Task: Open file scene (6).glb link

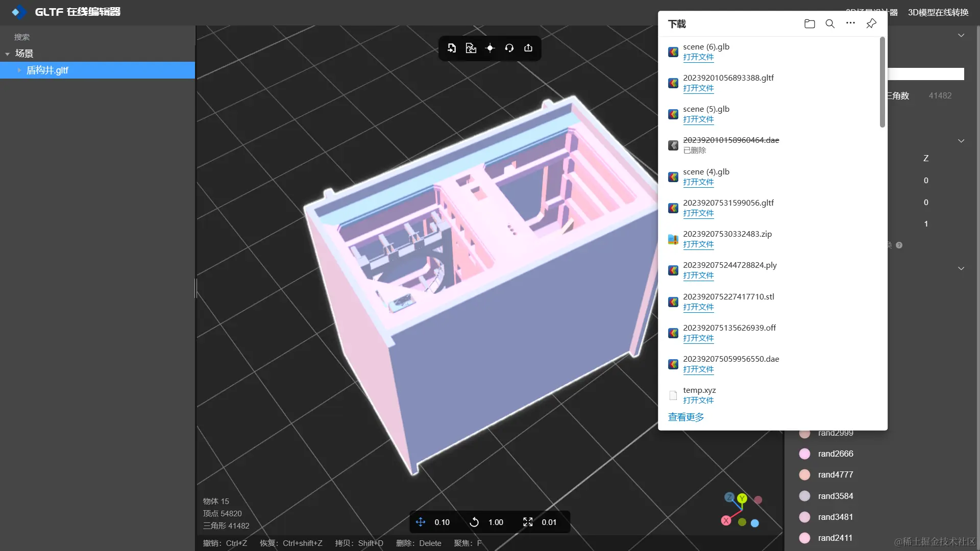Action: pos(698,57)
